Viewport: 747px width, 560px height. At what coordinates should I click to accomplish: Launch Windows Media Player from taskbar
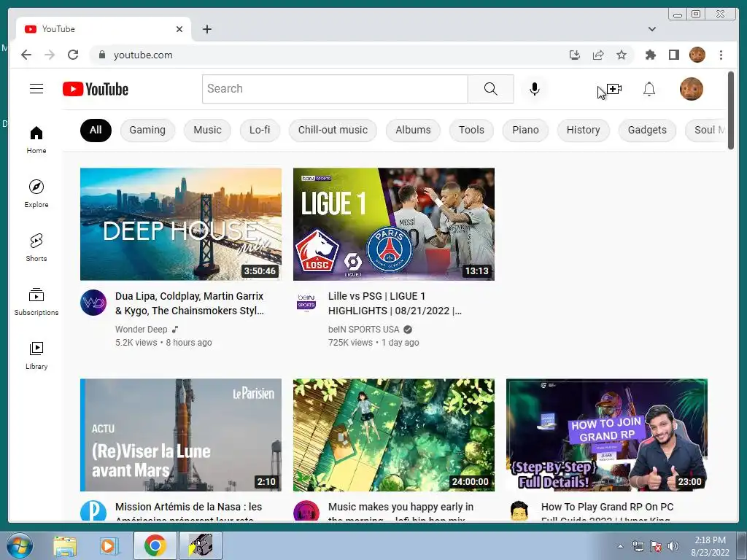109,545
